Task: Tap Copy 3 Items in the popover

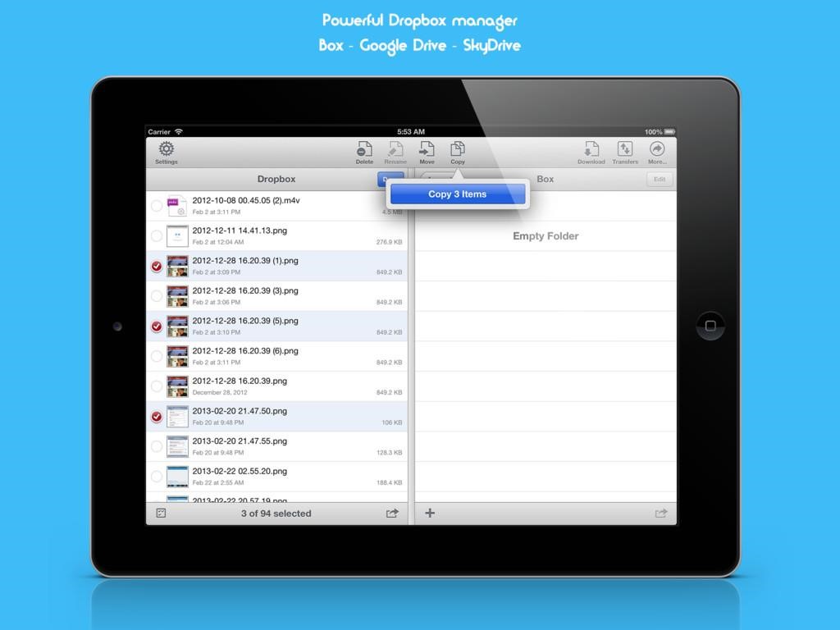Action: coord(457,194)
